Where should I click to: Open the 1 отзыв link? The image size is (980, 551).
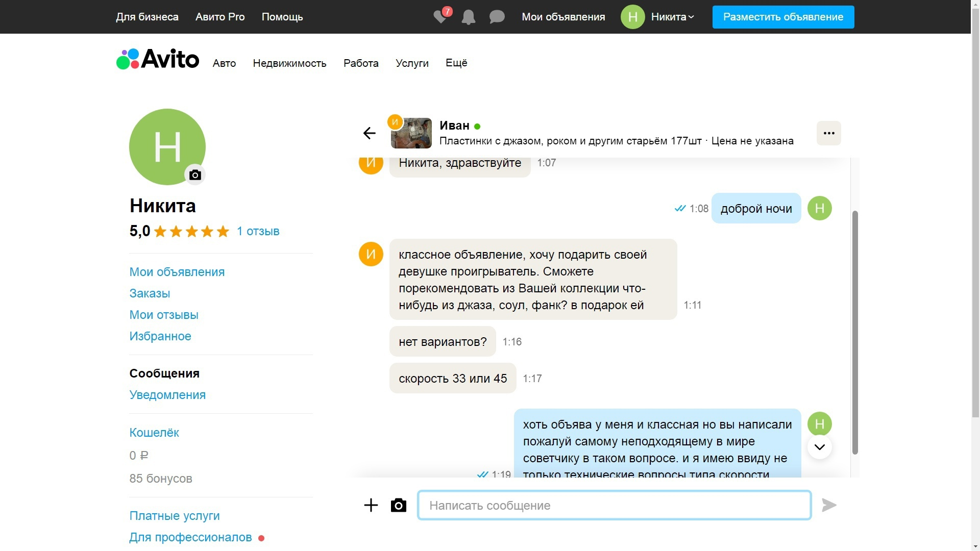click(x=258, y=231)
